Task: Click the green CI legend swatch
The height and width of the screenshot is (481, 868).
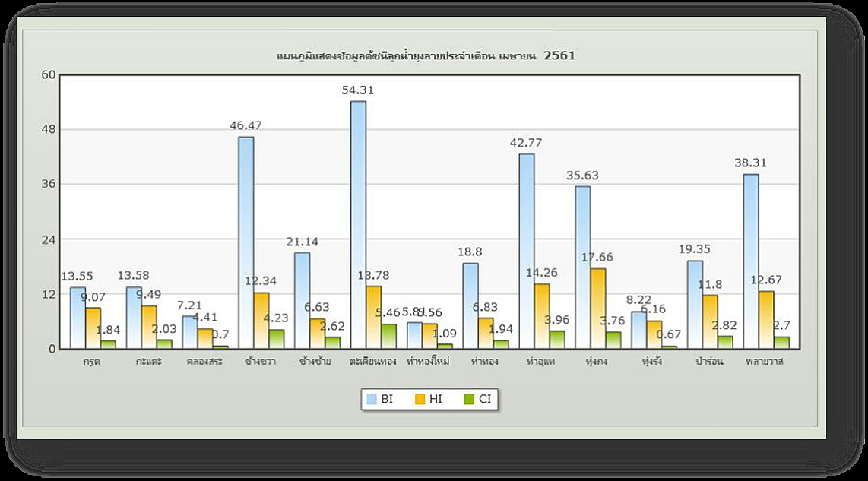Action: pyautogui.click(x=469, y=399)
